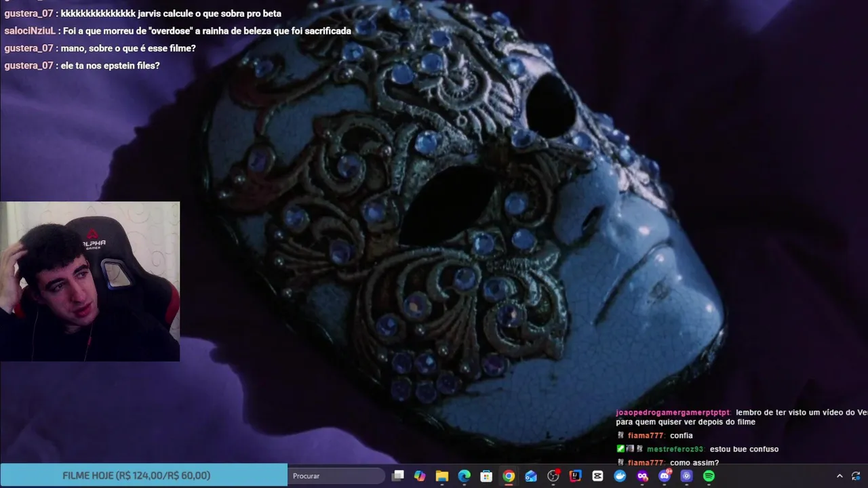Click the streamer webcam overlay
Screen dimensions: 868x488
pos(90,281)
